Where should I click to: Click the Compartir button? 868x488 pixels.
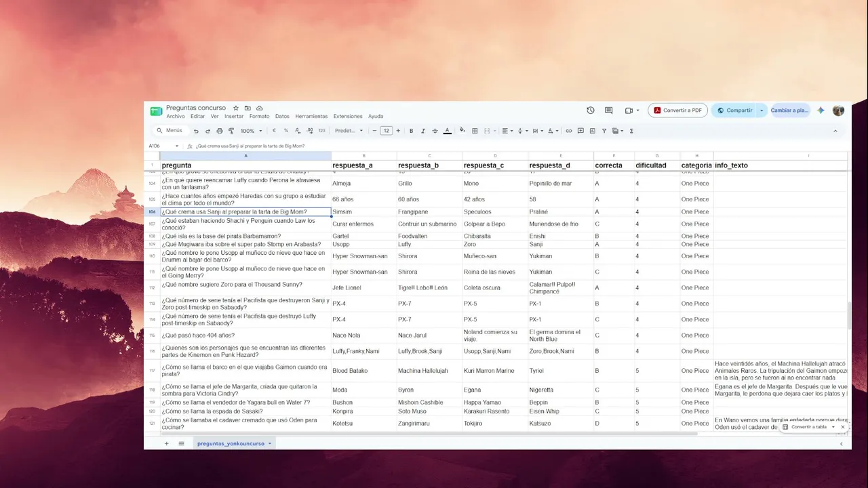click(734, 110)
